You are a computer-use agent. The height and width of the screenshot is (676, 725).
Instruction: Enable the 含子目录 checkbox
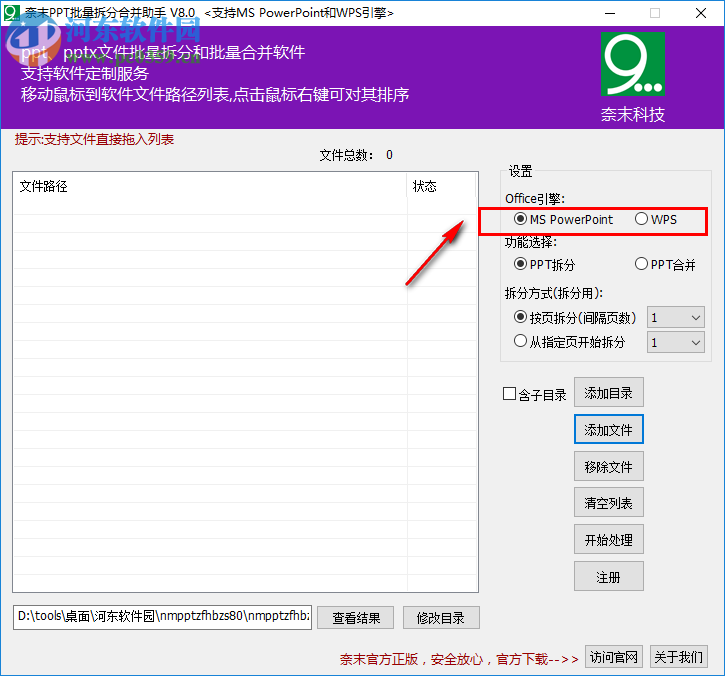click(534, 394)
